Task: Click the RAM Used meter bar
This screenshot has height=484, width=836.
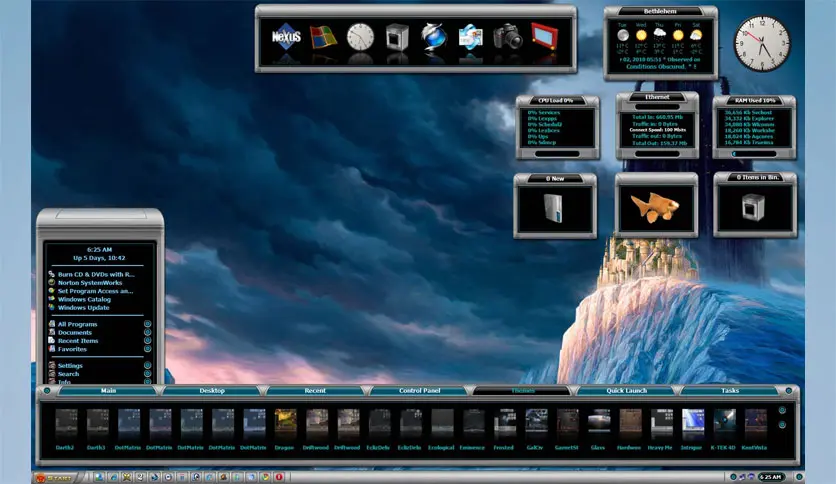Action: point(754,154)
